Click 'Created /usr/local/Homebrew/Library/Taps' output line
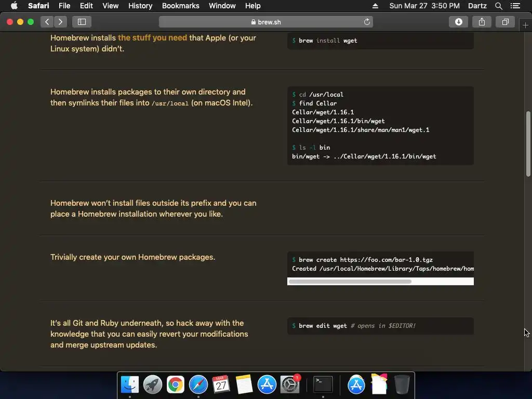This screenshot has width=532, height=399. [x=383, y=269]
